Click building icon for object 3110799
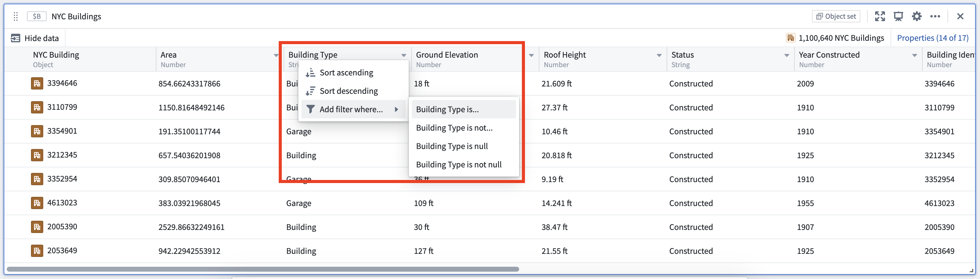The width and height of the screenshot is (980, 279). 37,107
